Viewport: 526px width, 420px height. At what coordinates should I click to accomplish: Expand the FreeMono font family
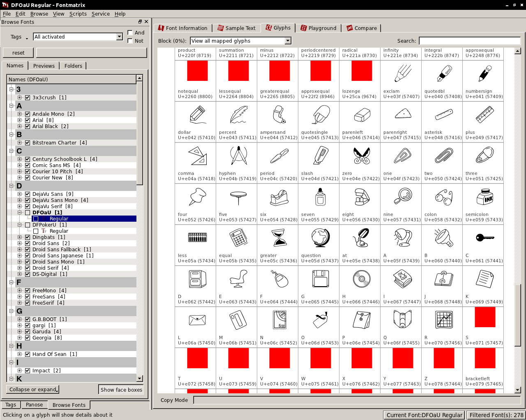pyautogui.click(x=19, y=291)
